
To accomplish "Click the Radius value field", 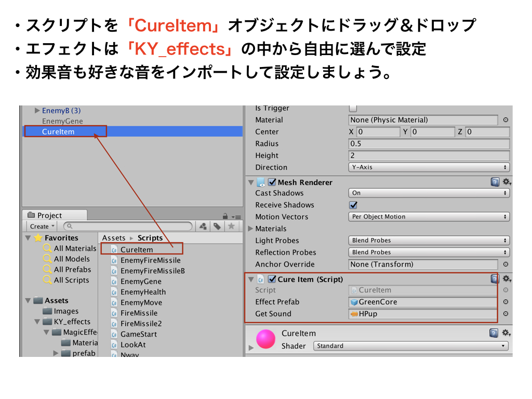I will [x=429, y=144].
